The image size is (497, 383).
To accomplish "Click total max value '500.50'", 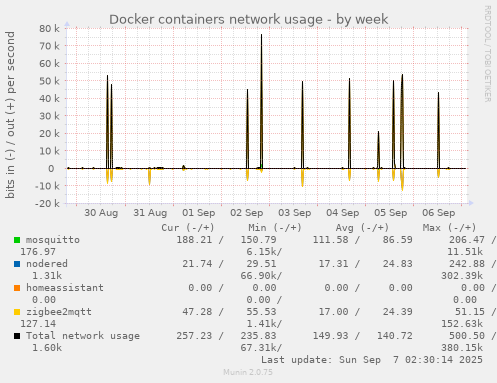I will point(467,336).
